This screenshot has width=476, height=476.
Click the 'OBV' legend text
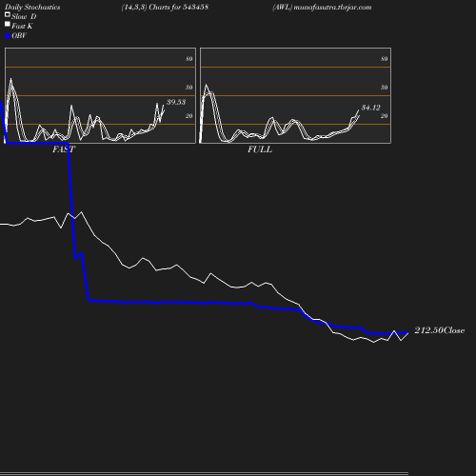pyautogui.click(x=19, y=36)
